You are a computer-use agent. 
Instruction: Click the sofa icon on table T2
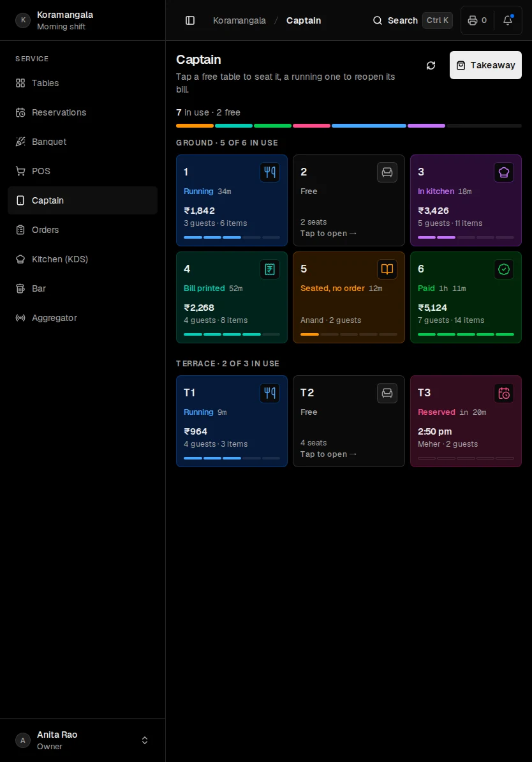pos(387,392)
